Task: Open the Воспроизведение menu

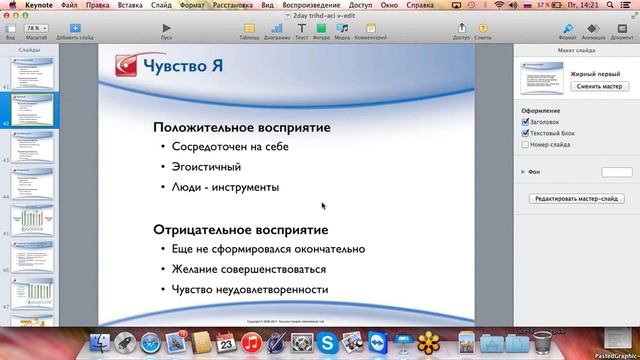Action: coord(311,5)
